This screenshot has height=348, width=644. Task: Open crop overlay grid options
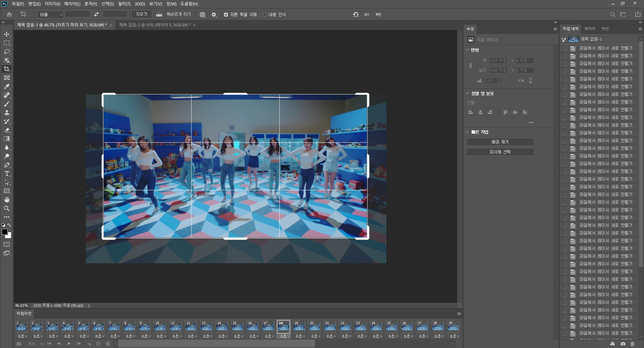coord(203,15)
